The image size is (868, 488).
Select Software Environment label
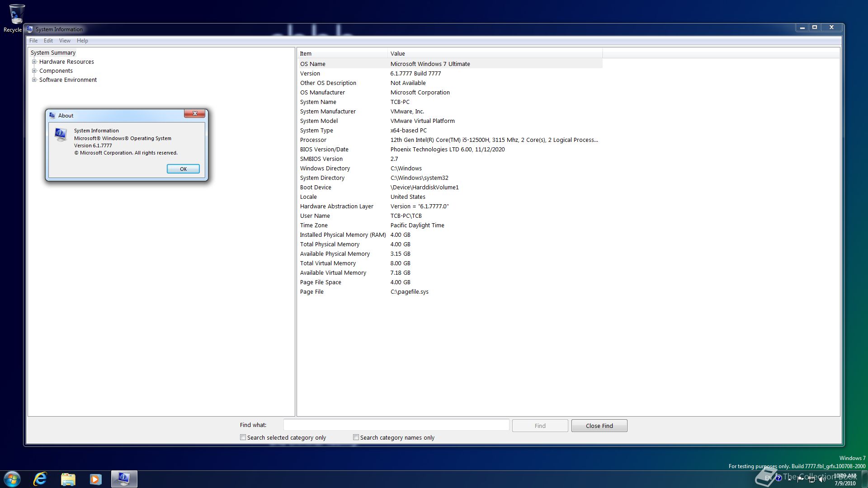pyautogui.click(x=68, y=80)
